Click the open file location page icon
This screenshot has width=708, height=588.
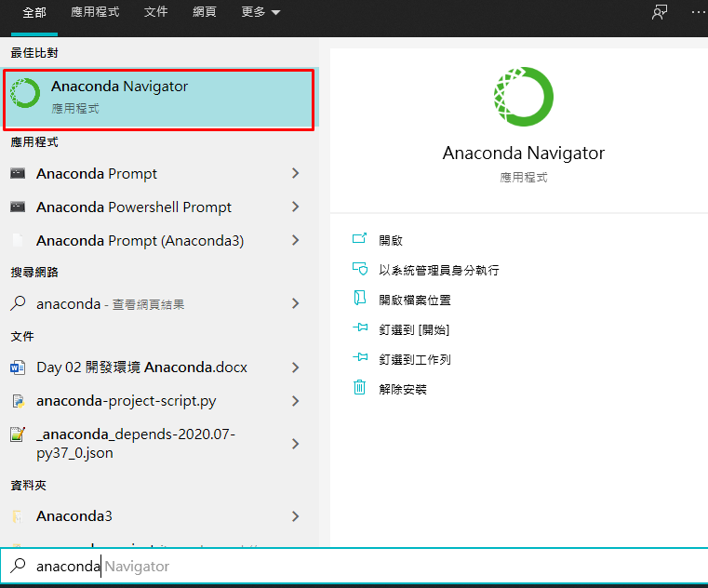359,298
